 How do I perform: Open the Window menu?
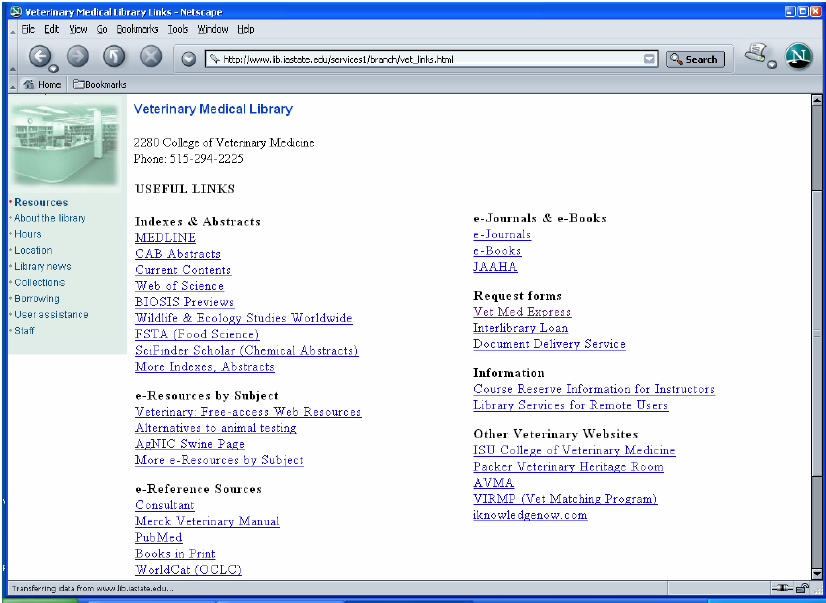(213, 29)
